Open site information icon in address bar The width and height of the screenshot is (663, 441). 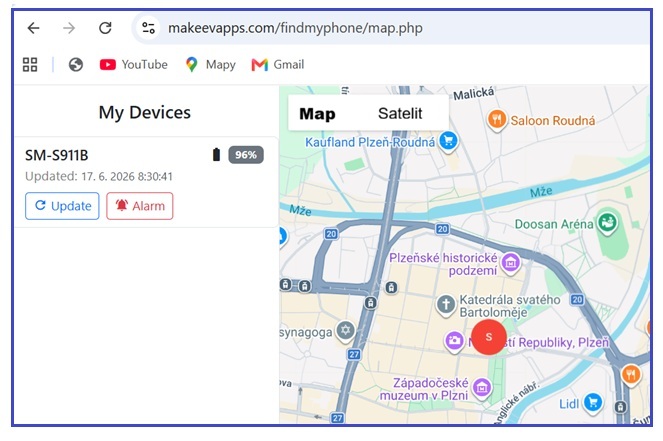[x=148, y=28]
